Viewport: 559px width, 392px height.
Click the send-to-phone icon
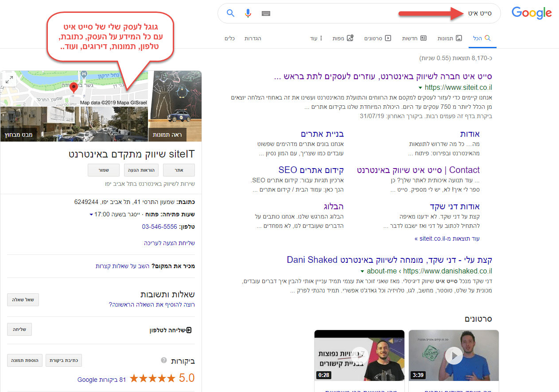tap(188, 330)
